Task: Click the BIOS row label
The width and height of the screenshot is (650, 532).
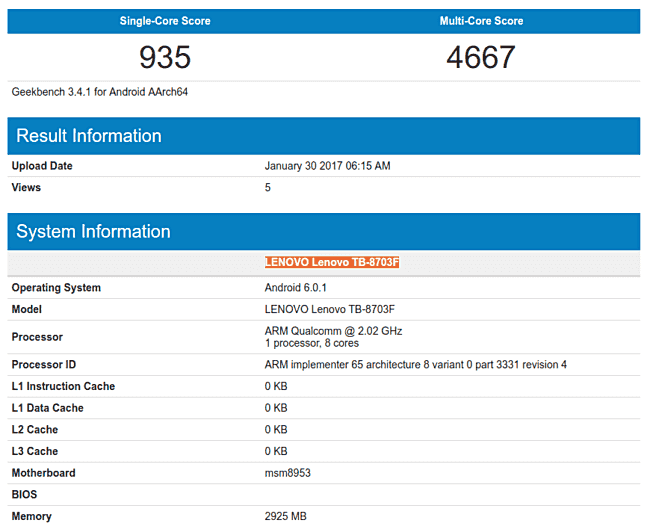Action: [25, 495]
